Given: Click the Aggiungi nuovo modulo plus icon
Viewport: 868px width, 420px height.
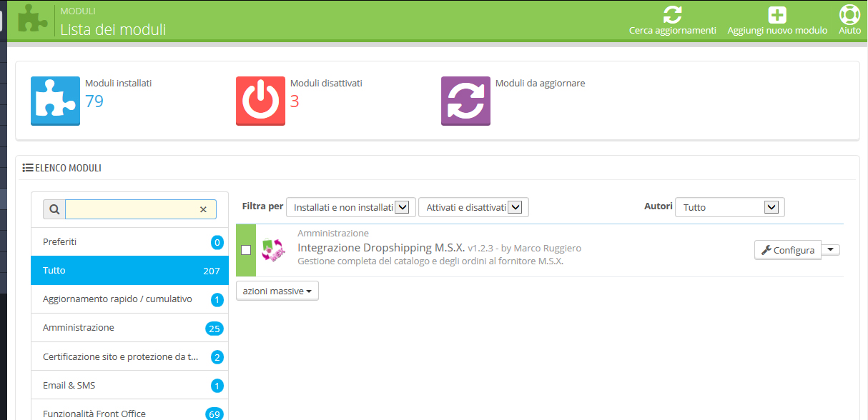Looking at the screenshot, I should pos(777,15).
